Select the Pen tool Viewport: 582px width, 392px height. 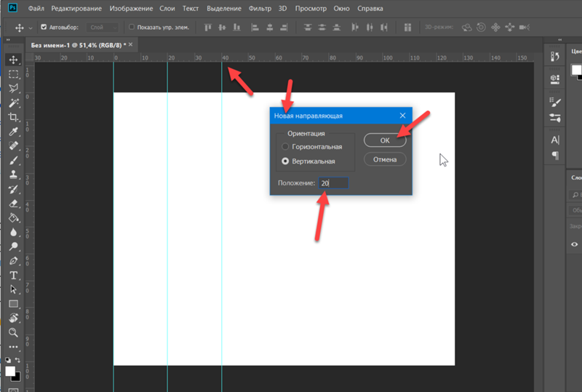coord(13,260)
